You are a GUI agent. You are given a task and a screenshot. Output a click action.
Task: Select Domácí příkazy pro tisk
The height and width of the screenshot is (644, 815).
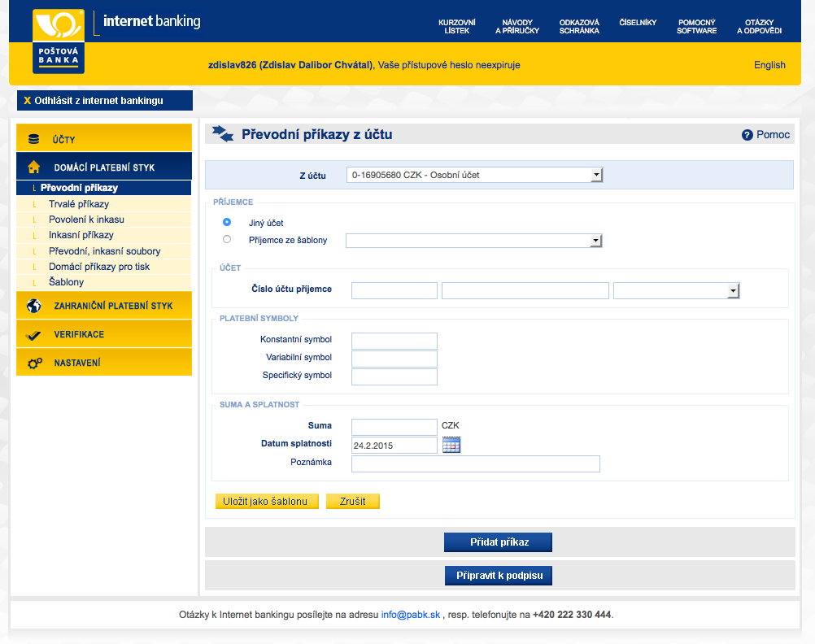click(104, 267)
